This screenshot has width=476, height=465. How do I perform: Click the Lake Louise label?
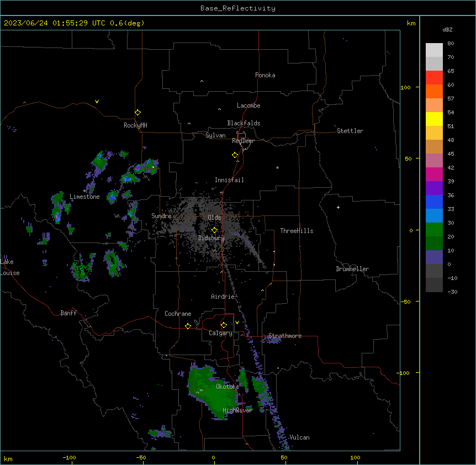pyautogui.click(x=10, y=267)
